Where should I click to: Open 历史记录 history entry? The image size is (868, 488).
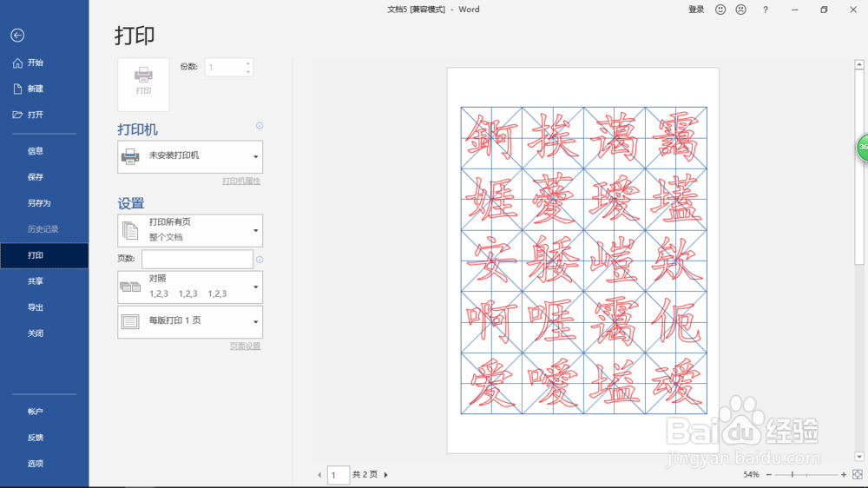point(43,228)
